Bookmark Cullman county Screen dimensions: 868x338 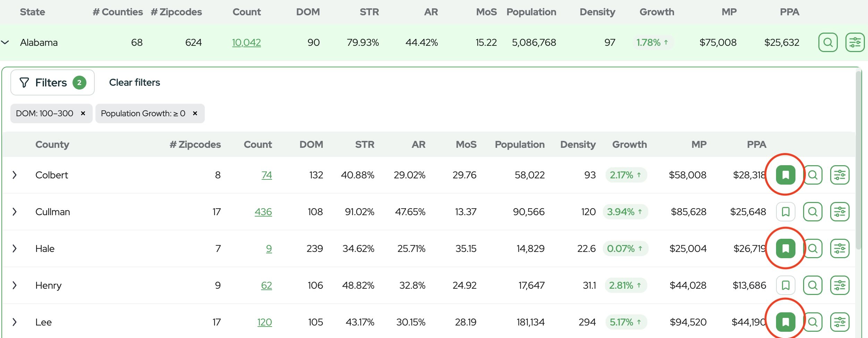click(x=785, y=212)
